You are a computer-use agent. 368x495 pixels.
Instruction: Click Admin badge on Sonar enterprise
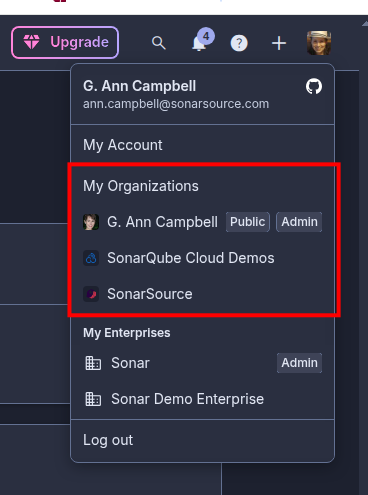299,363
